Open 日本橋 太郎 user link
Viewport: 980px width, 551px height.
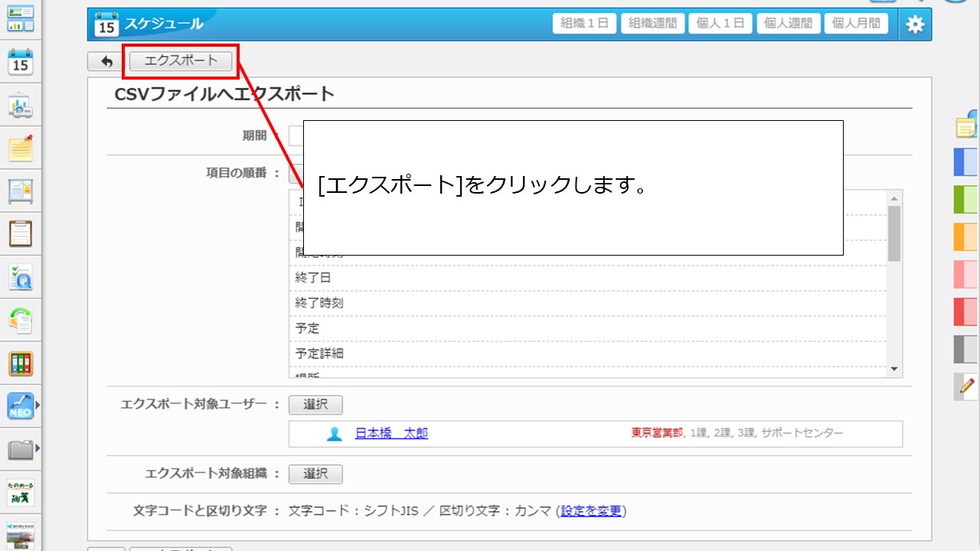[391, 434]
